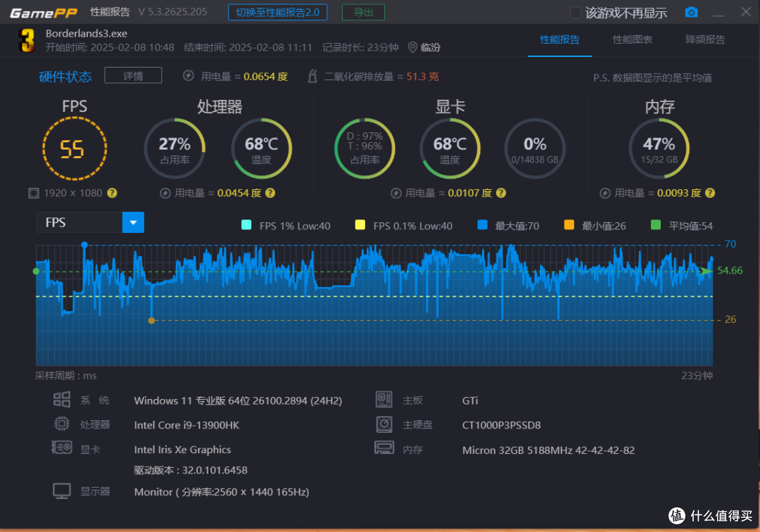Enable the 该游戏不再显示 checkbox

(x=576, y=13)
